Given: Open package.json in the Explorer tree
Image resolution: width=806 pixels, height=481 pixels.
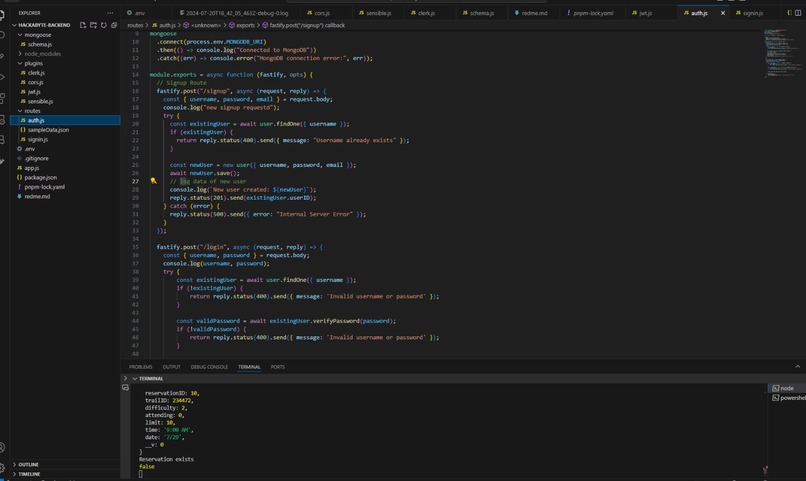Looking at the screenshot, I should point(65,177).
